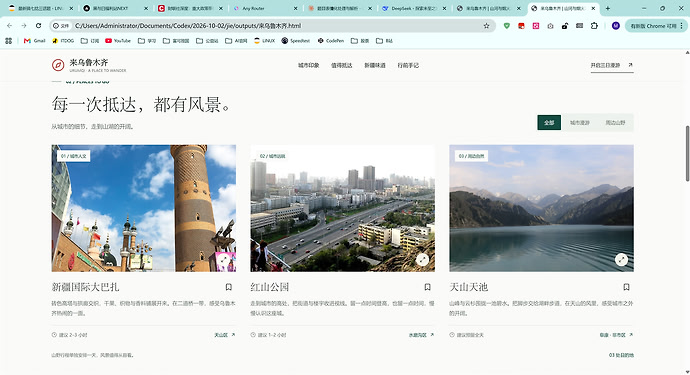The height and width of the screenshot is (375, 690).
Task: Open the 天山区 link on the bazaar card
Action: 224,335
